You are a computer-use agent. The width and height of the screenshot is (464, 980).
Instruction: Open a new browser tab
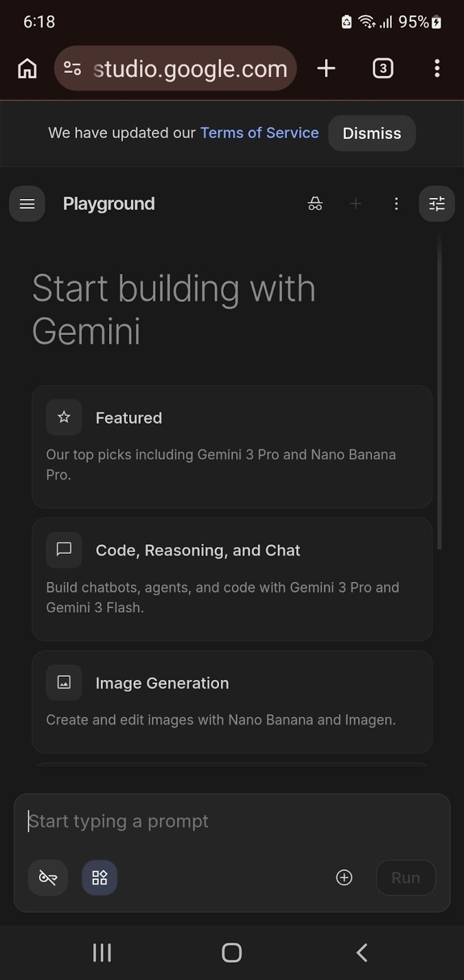[326, 69]
